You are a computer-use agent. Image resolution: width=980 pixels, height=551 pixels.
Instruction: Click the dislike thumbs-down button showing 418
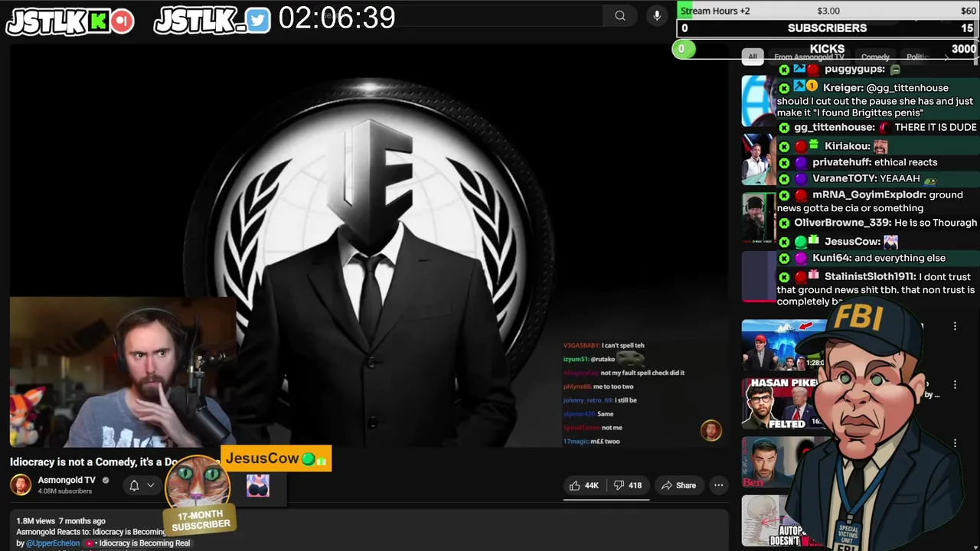(628, 485)
